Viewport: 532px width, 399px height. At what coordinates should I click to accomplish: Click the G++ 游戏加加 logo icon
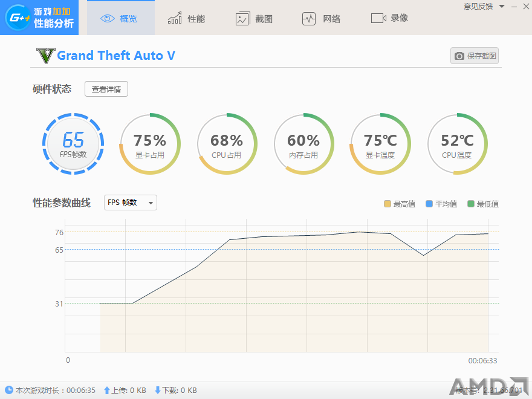point(18,18)
